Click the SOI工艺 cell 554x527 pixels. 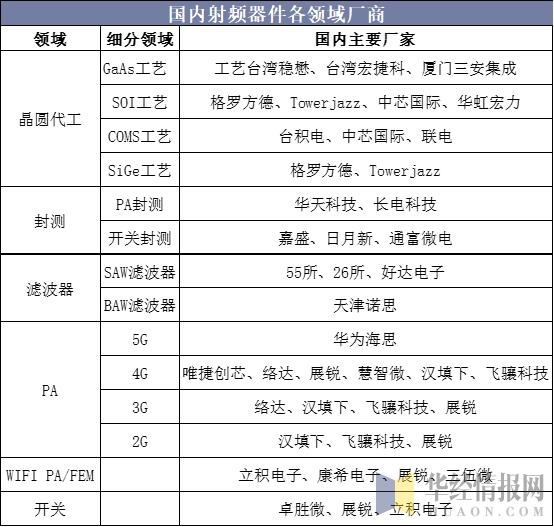[x=140, y=102]
